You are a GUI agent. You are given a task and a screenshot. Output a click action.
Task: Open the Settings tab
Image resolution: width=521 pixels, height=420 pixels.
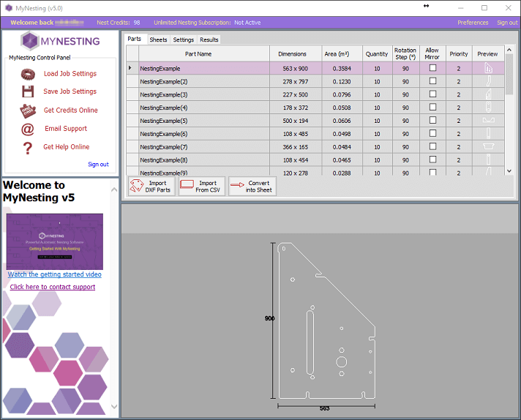(184, 40)
